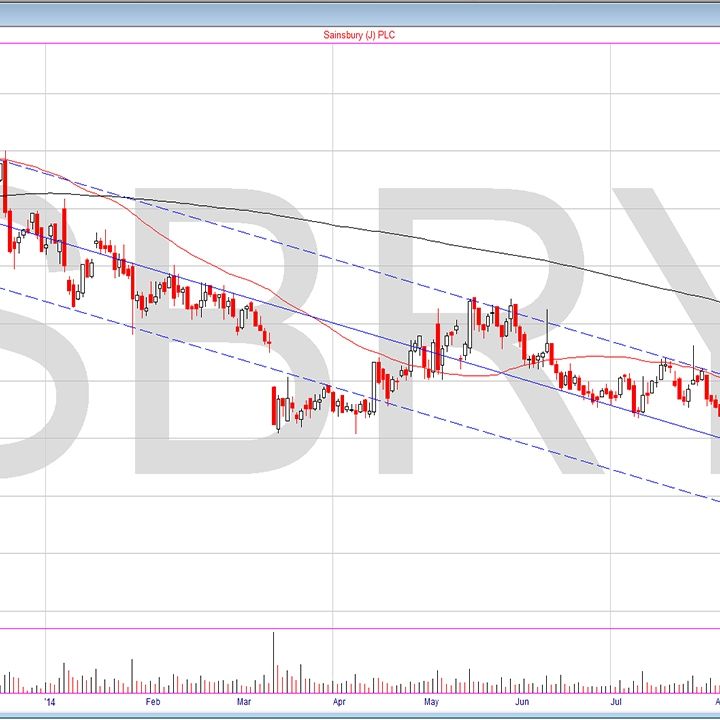Click the May date axis label

click(432, 702)
